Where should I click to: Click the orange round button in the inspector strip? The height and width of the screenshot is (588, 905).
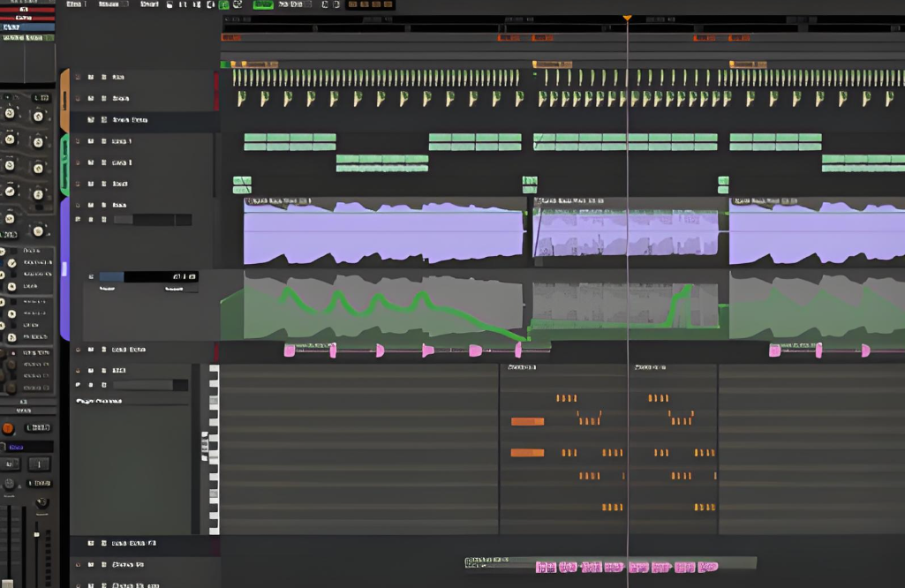click(x=8, y=428)
